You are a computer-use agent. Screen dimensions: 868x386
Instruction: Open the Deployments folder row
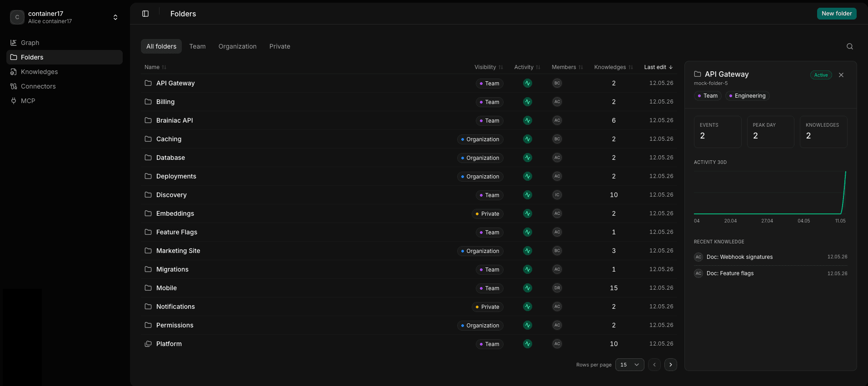click(x=409, y=176)
